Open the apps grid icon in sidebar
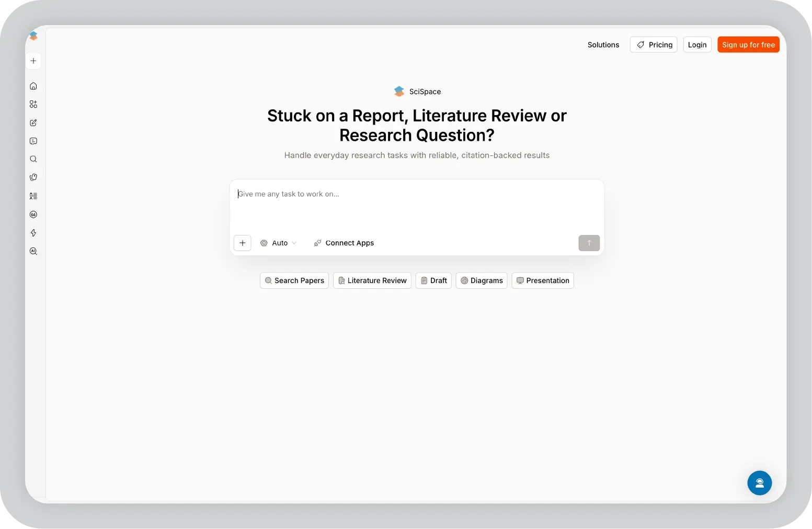 (33, 104)
